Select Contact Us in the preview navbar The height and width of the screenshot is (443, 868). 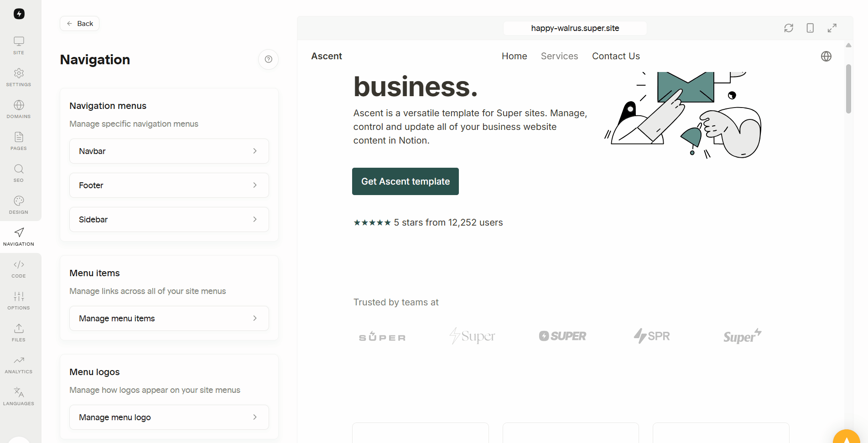pos(616,56)
